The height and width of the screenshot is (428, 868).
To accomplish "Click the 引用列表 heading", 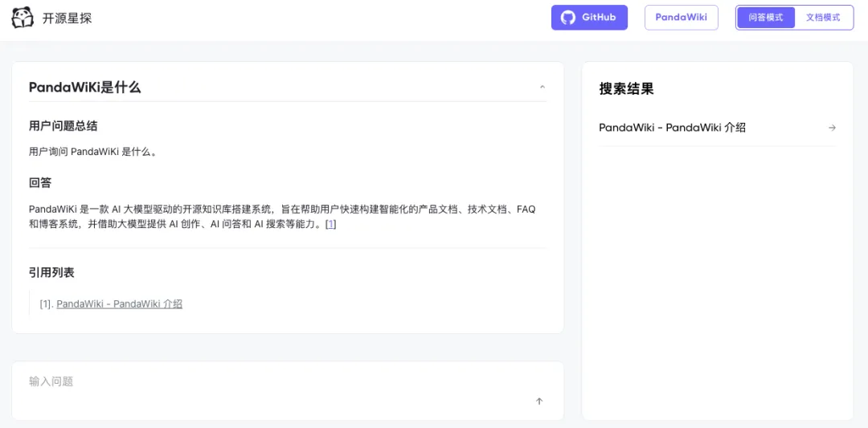I will pyautogui.click(x=51, y=272).
